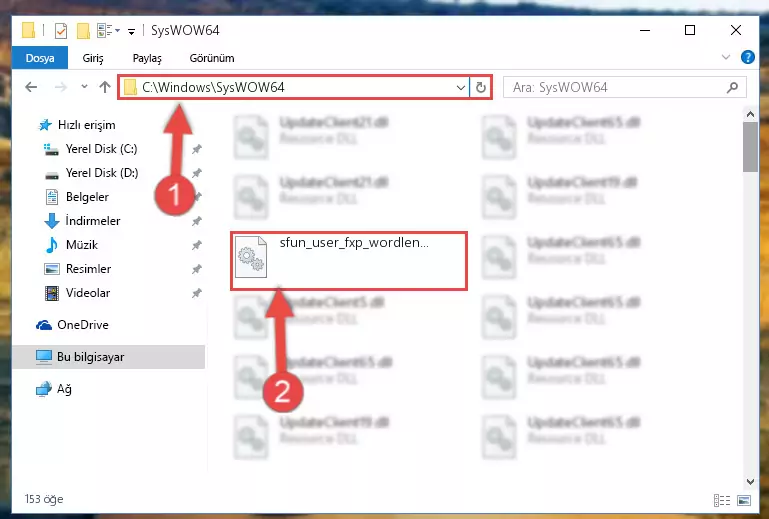Open the Help question mark icon
This screenshot has height=519, width=769.
(747, 57)
